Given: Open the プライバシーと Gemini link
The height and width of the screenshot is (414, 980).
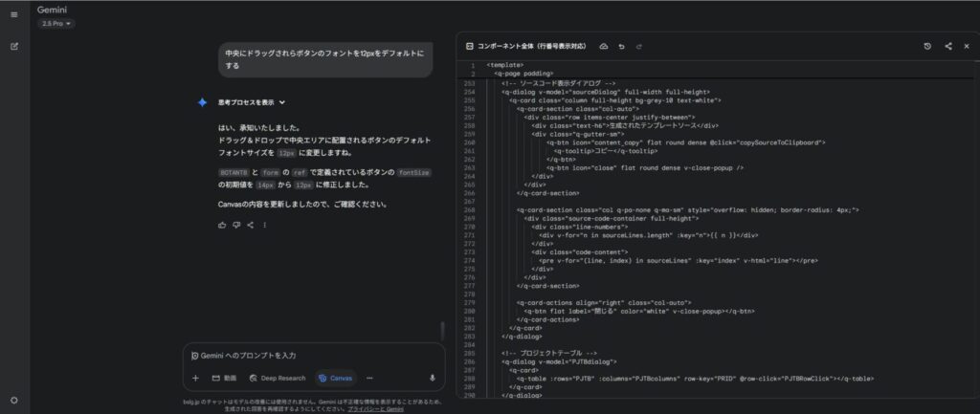Looking at the screenshot, I should (x=375, y=409).
